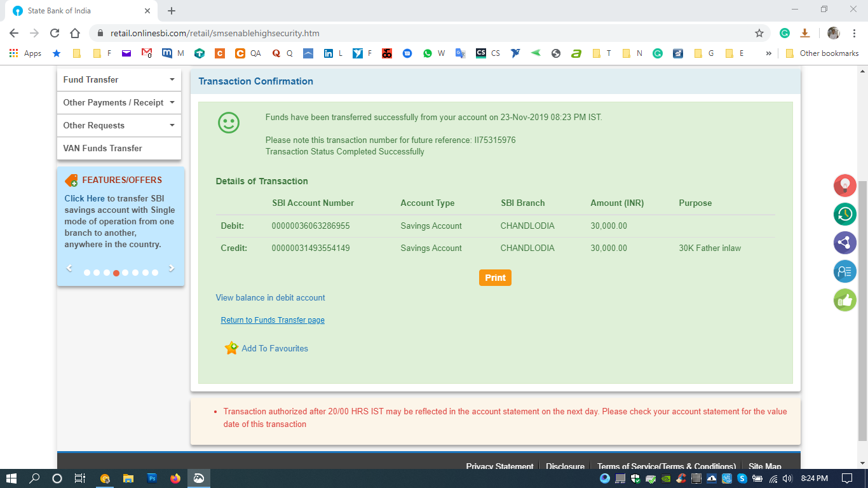Open the CS bookmark
Screen dimensions: 868x488
pos(487,53)
